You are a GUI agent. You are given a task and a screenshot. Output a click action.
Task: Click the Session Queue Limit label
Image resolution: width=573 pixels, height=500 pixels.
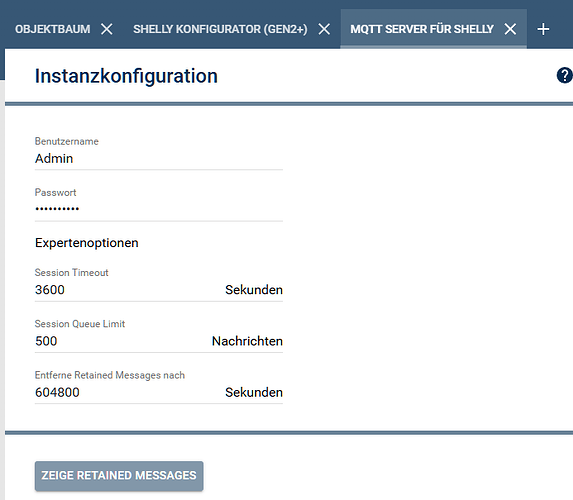(80, 324)
